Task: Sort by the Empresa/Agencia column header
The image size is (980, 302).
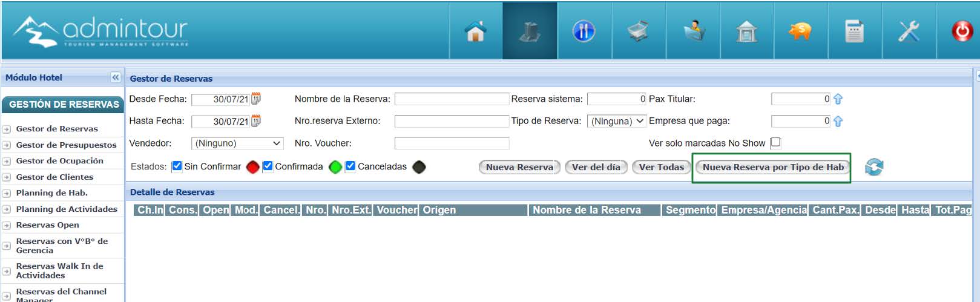Action: coord(764,210)
